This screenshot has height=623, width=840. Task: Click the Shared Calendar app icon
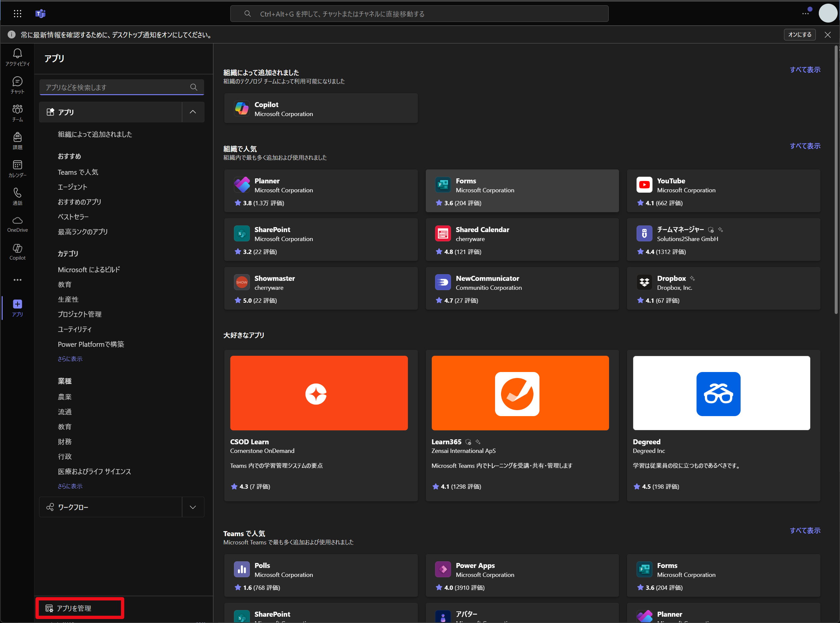click(443, 233)
